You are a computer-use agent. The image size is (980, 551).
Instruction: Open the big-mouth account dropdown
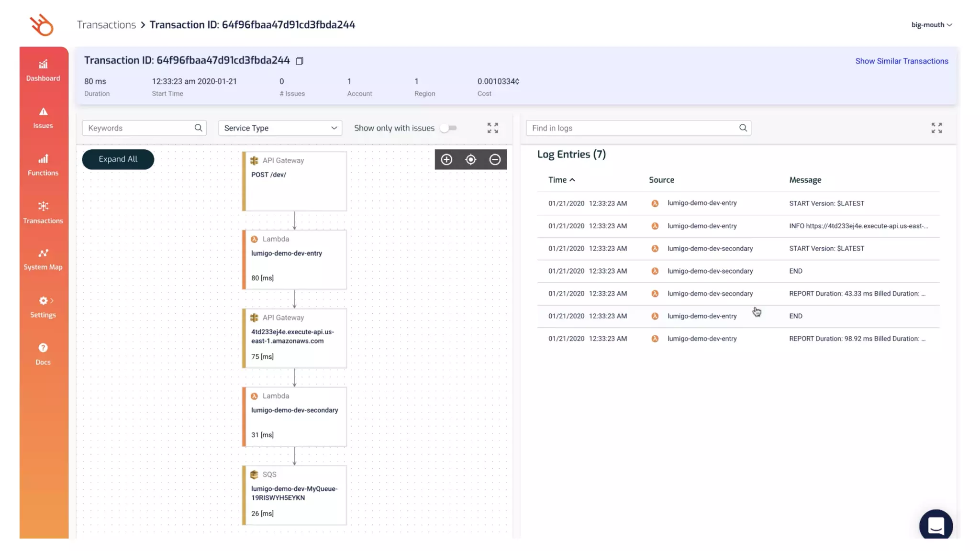(931, 25)
